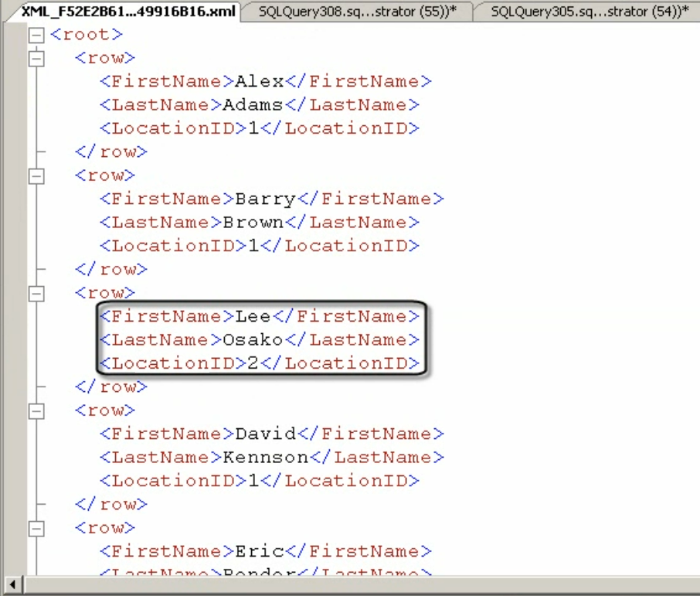
Task: Click the last name Osako
Action: click(x=253, y=340)
